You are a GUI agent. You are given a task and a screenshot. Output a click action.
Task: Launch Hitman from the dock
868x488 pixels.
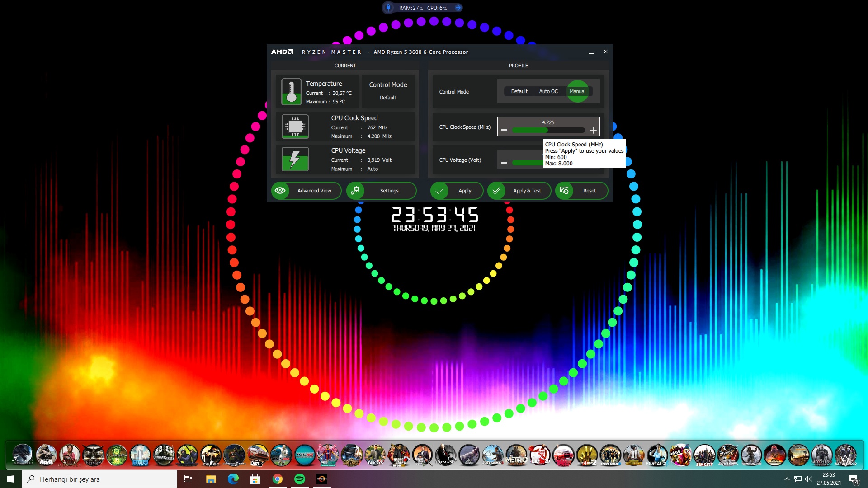click(x=446, y=455)
